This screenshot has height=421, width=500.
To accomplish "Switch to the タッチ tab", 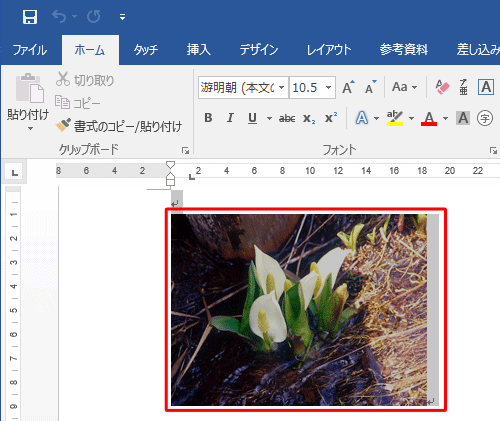I will coord(146,50).
